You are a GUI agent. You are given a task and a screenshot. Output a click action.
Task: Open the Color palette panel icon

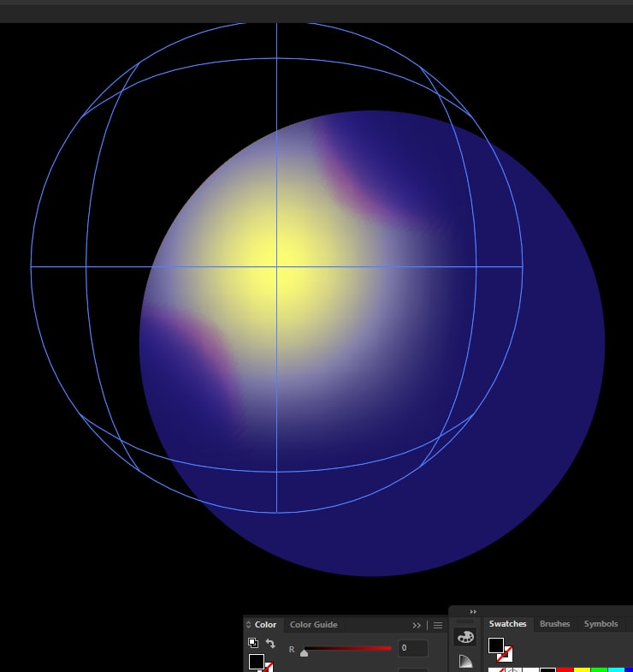[465, 636]
